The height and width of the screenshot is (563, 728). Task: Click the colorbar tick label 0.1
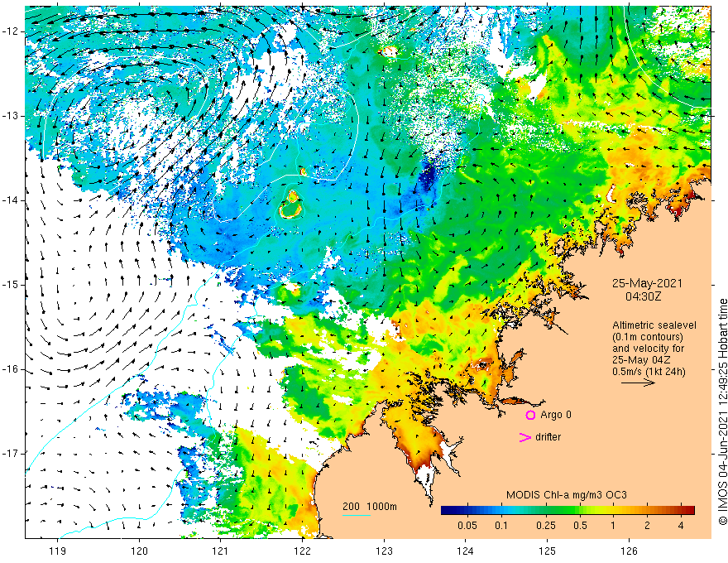point(501,526)
